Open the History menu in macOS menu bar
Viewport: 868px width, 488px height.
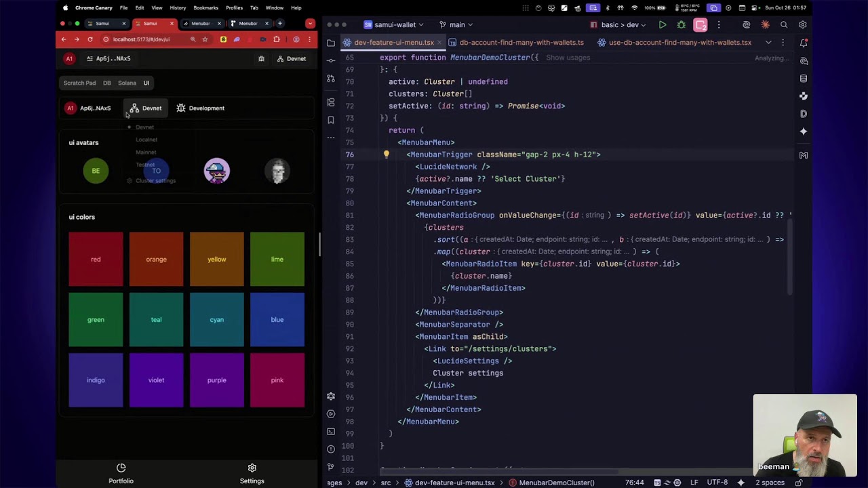(178, 8)
